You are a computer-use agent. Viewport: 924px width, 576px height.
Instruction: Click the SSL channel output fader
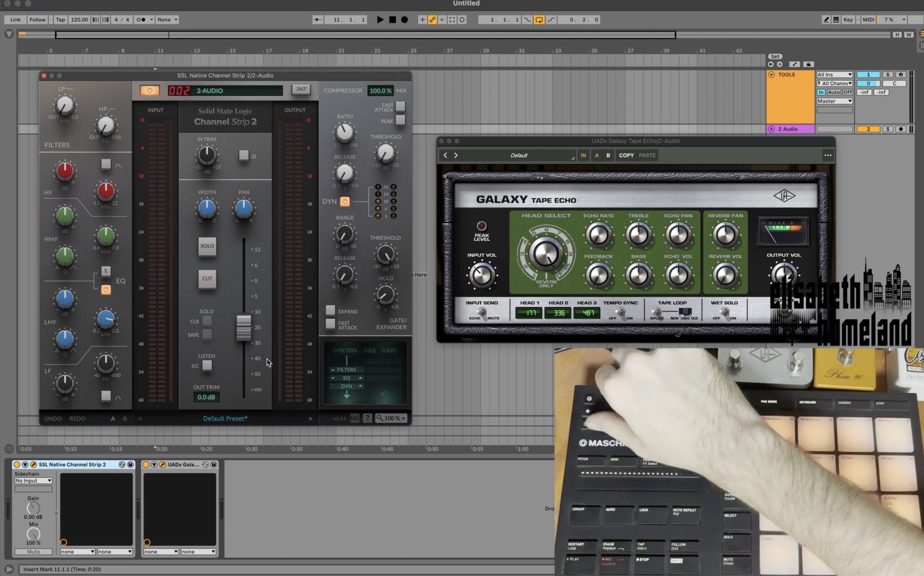tap(243, 327)
